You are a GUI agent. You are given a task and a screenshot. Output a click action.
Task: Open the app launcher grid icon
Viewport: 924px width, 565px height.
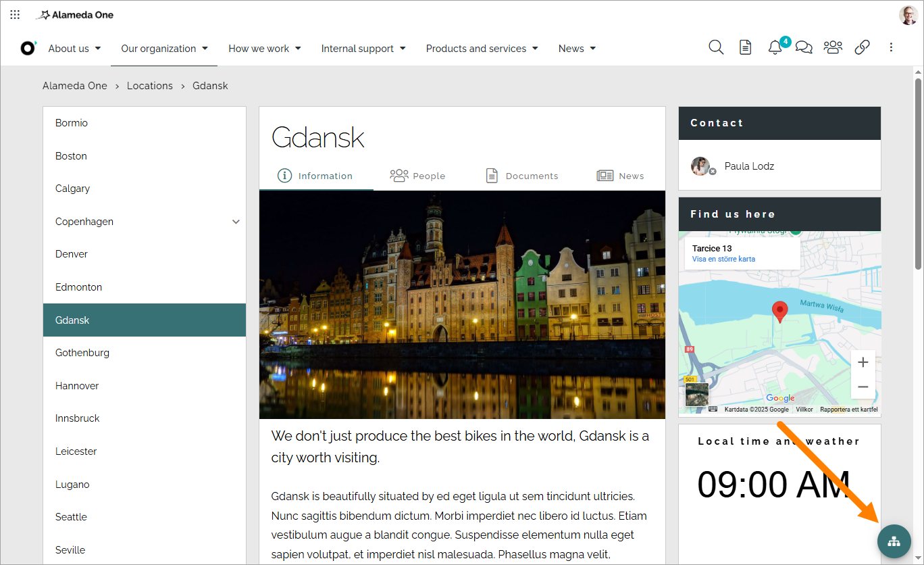tap(15, 14)
